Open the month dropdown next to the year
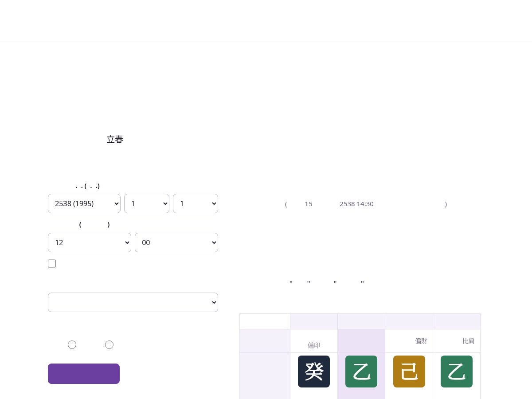 click(147, 203)
